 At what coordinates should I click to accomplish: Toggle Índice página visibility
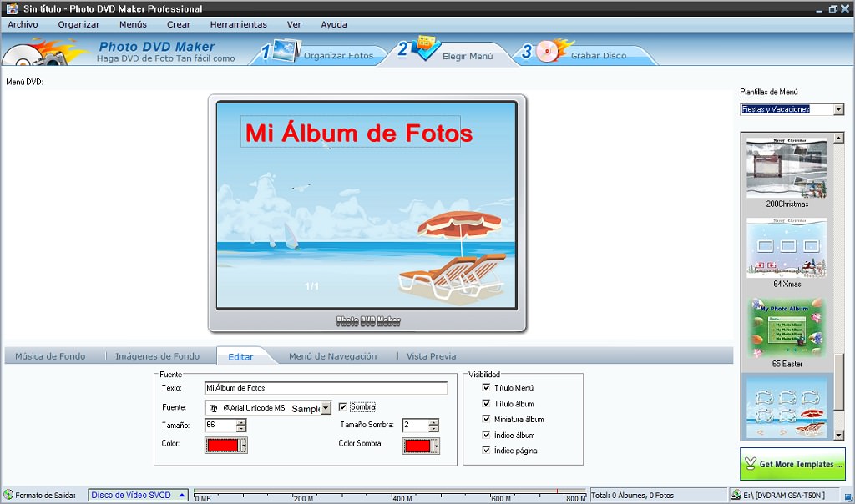tap(487, 450)
